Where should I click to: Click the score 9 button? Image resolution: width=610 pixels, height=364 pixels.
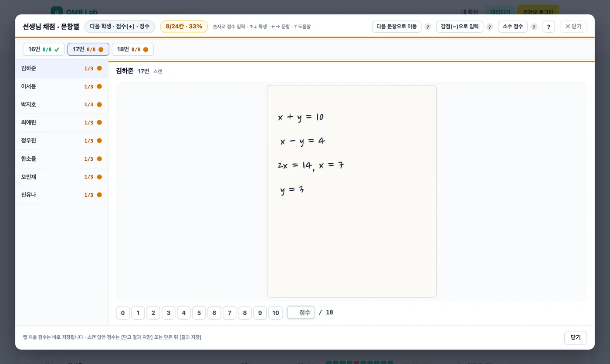coord(260,313)
